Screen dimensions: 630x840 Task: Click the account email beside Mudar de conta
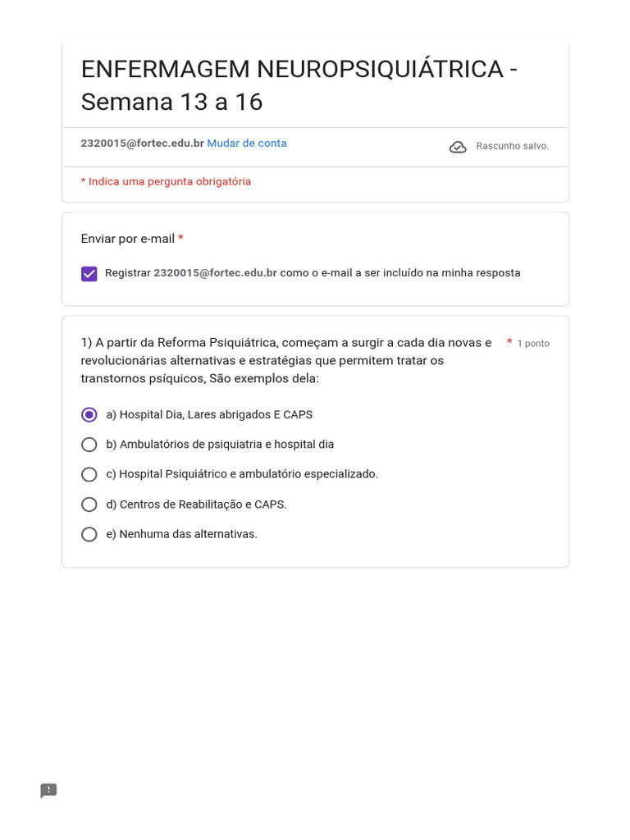(x=142, y=144)
